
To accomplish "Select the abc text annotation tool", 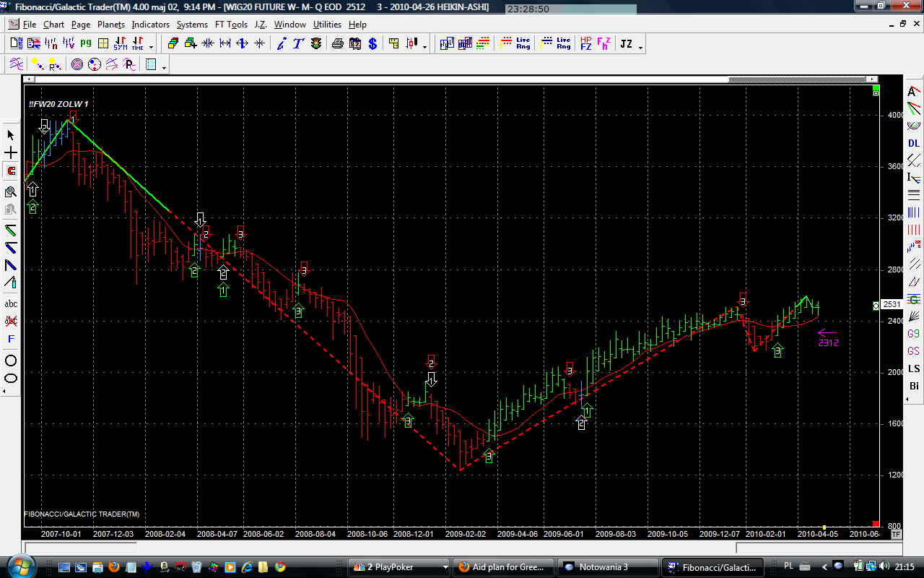I will point(11,304).
